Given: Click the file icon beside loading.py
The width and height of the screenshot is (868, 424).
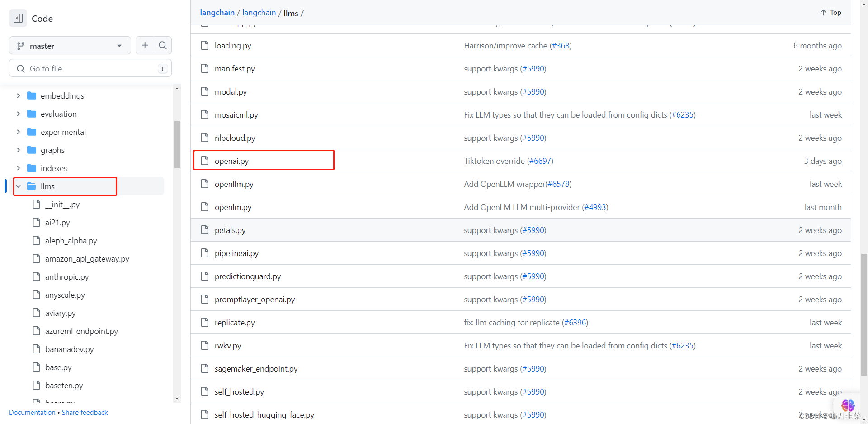Looking at the screenshot, I should [204, 45].
